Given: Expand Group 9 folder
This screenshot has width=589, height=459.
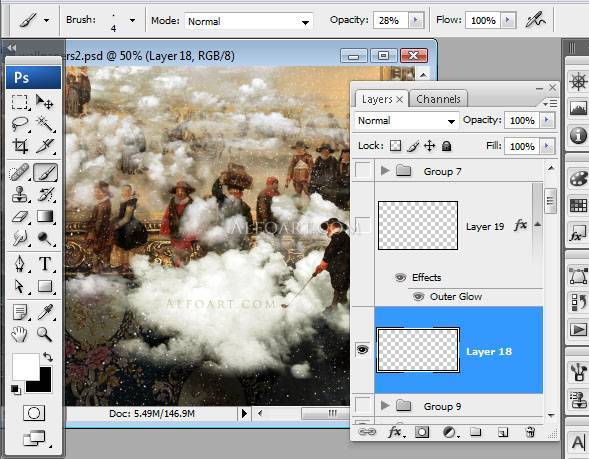Looking at the screenshot, I should pos(384,406).
